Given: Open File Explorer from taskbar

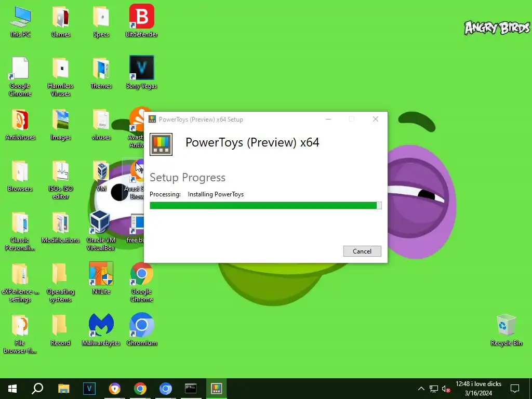Looking at the screenshot, I should 64,389.
